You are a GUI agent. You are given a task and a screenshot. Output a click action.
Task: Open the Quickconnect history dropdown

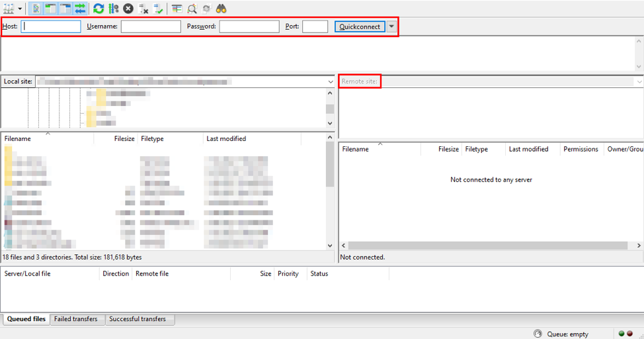click(391, 26)
